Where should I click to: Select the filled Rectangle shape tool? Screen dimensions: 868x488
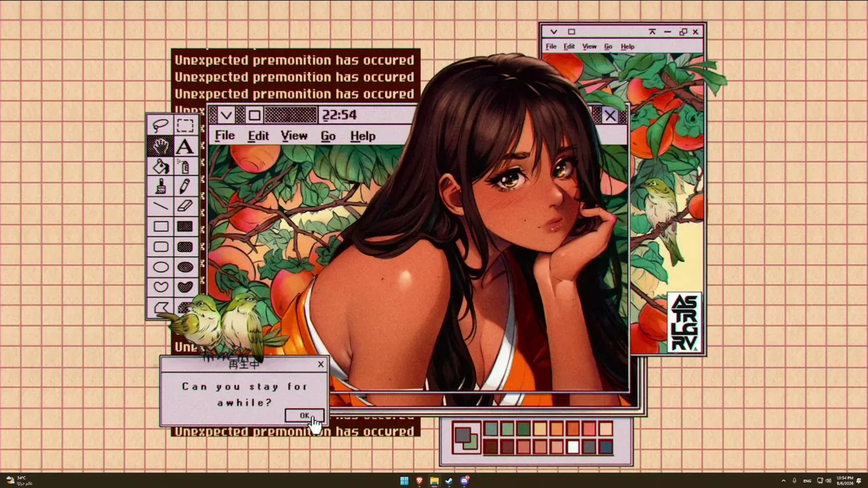[x=185, y=226]
